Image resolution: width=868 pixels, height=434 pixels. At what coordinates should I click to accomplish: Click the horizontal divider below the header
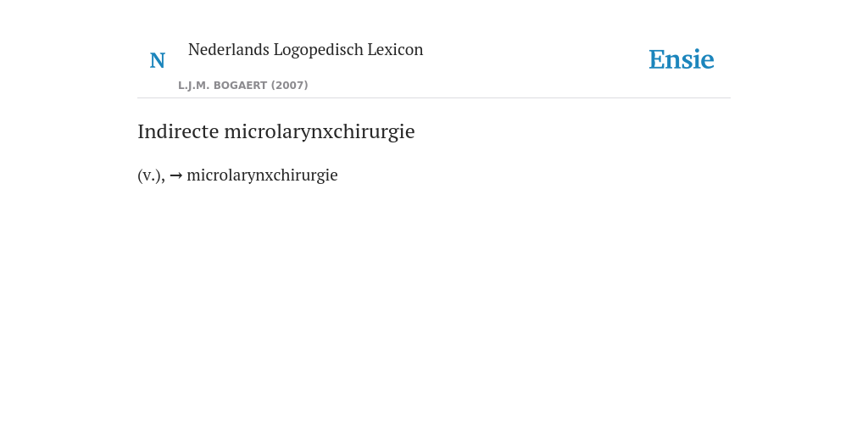tap(434, 98)
